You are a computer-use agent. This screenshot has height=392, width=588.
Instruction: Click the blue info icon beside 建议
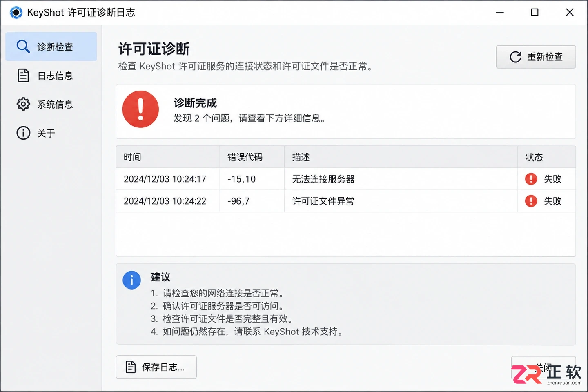[x=131, y=280]
